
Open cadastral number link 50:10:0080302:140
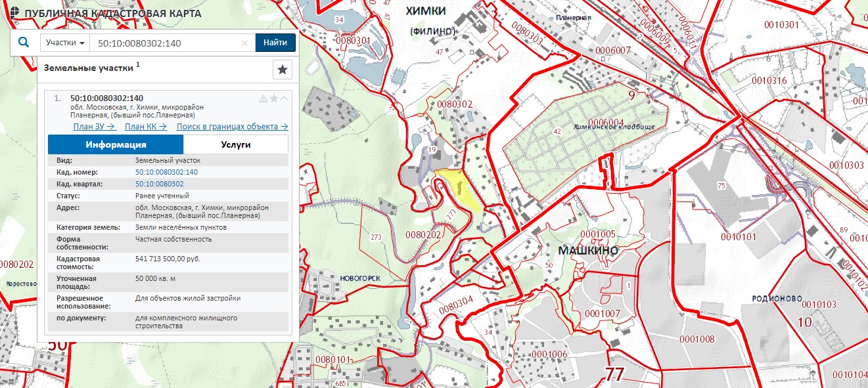(166, 172)
